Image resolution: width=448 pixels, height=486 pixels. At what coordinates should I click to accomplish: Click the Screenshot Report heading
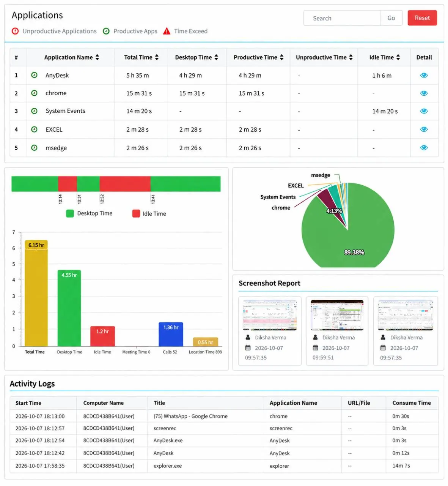click(269, 283)
